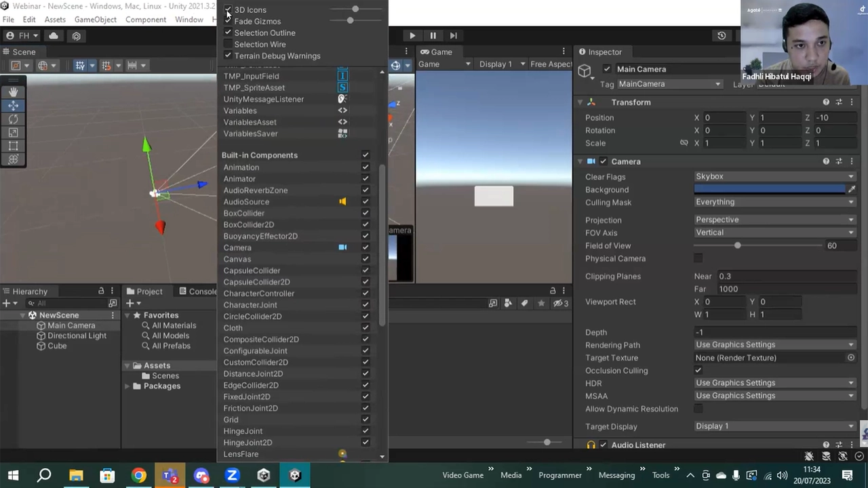Viewport: 868px width, 488px height.
Task: Open the Target Display dropdown
Action: [x=774, y=426]
